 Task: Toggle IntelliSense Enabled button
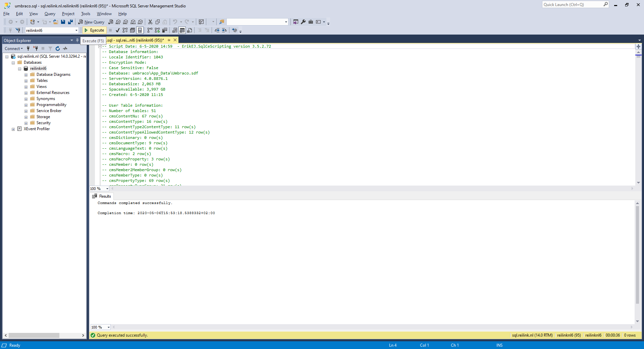(x=140, y=30)
